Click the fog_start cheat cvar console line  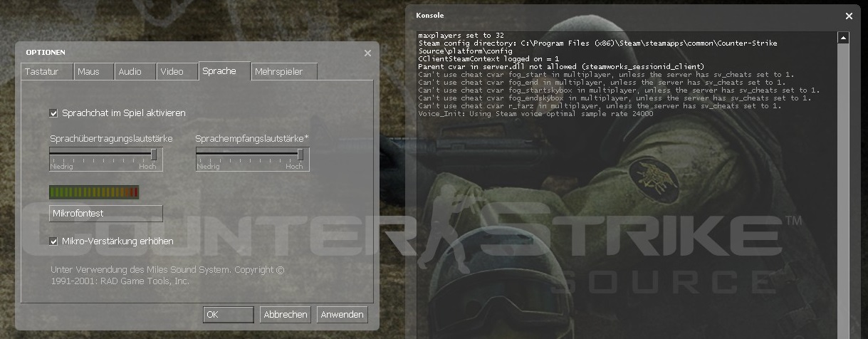click(606, 74)
